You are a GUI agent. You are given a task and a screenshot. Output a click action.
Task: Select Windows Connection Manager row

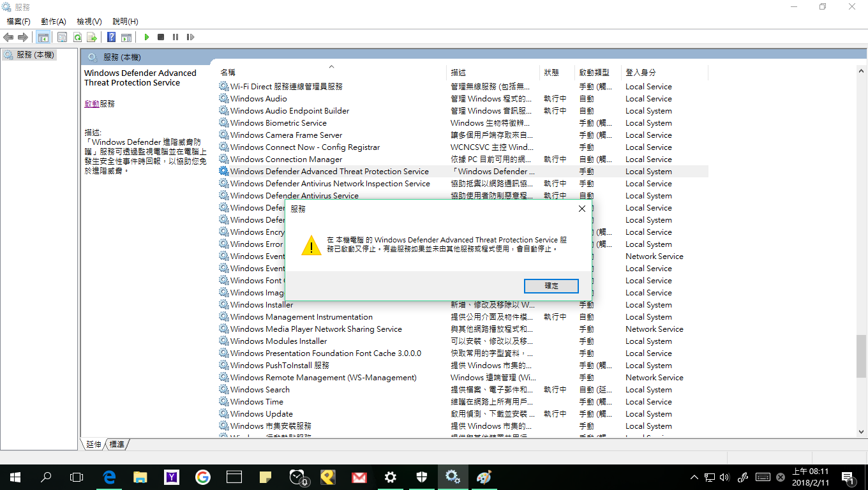[463, 160]
